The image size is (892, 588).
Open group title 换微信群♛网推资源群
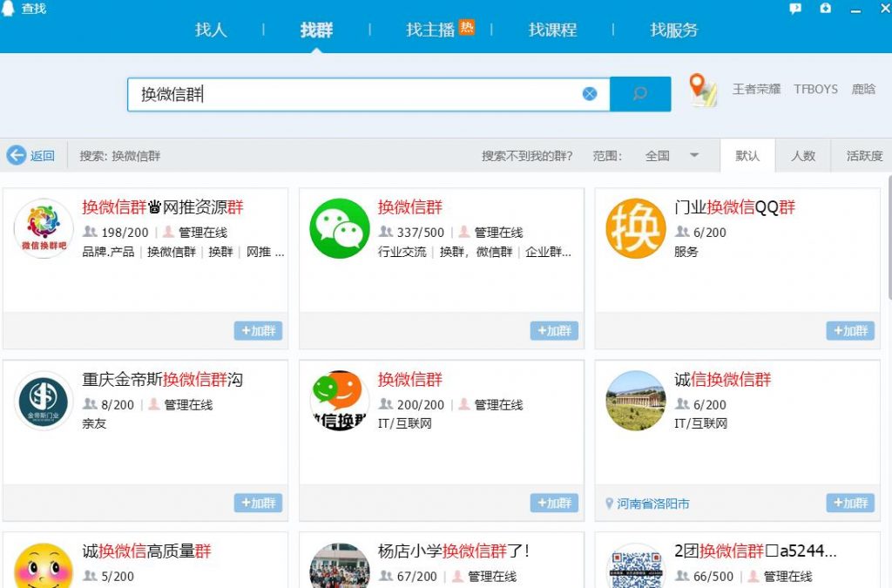(163, 207)
